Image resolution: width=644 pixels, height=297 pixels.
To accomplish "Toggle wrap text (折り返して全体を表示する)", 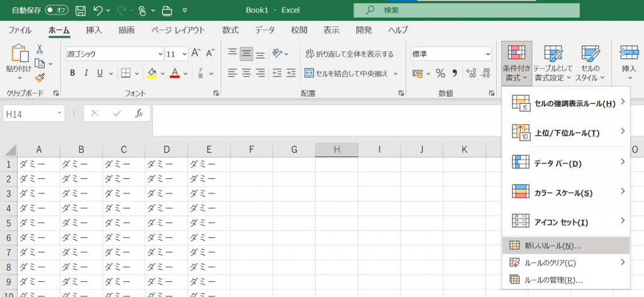I will (x=350, y=54).
